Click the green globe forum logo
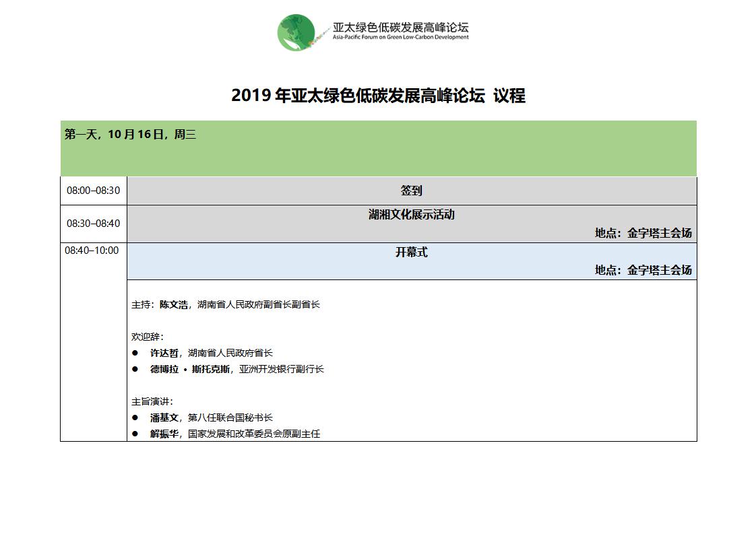756x534 pixels. (x=296, y=33)
